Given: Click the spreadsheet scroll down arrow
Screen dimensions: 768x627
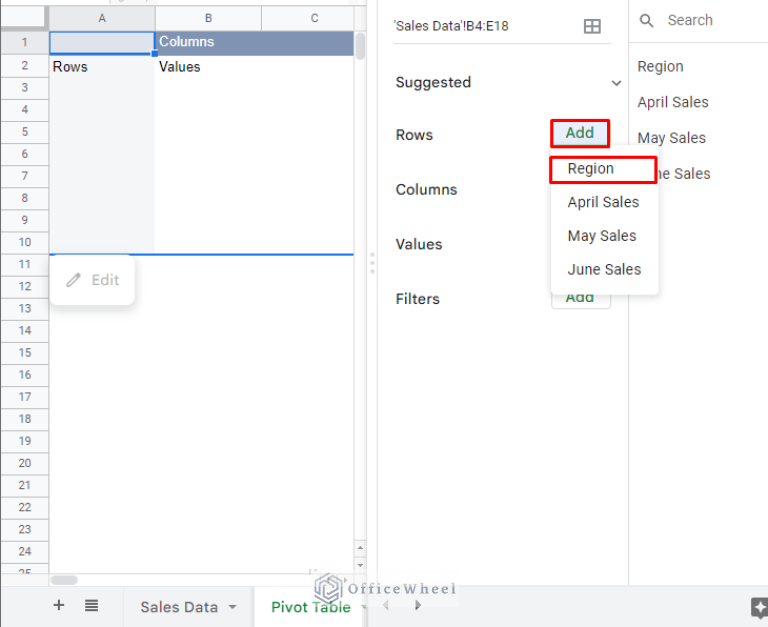Looking at the screenshot, I should [360, 565].
